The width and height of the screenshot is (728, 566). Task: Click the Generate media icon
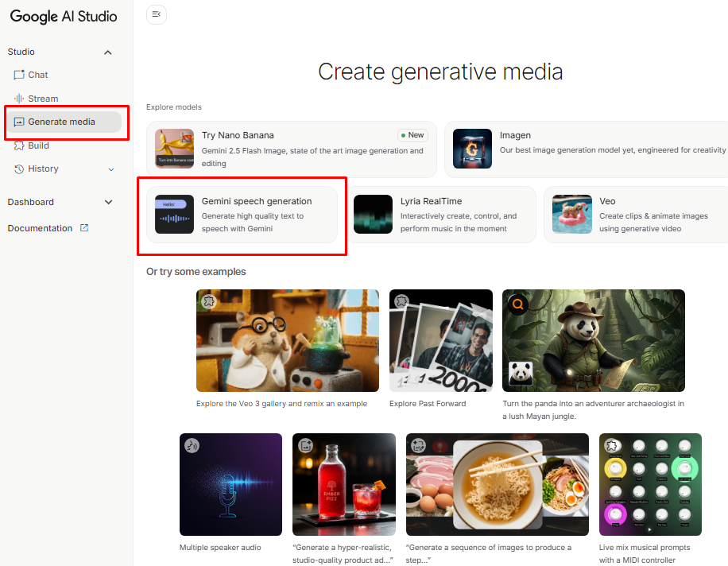click(18, 122)
